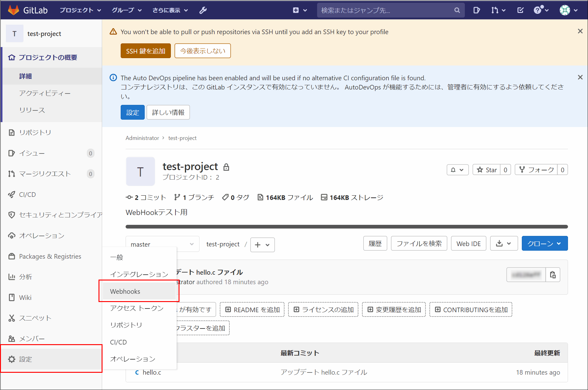The height and width of the screenshot is (390, 588).
Task: Open the help question mark menu
Action: pyautogui.click(x=541, y=10)
